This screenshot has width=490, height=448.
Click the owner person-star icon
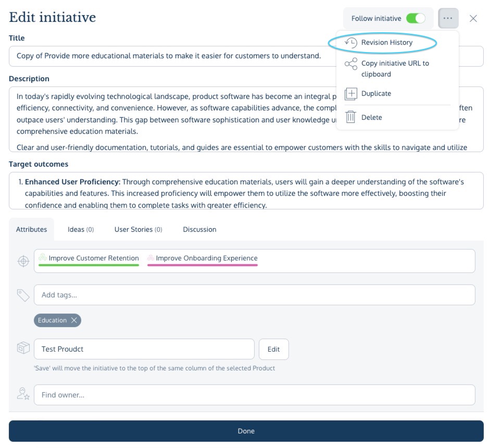click(22, 394)
